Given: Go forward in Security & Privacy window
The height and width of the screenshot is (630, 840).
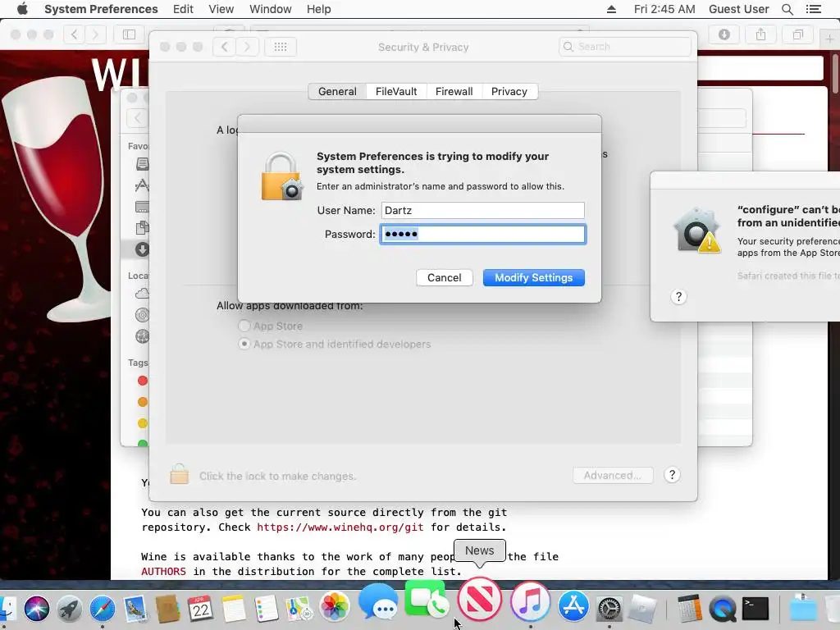Looking at the screenshot, I should (247, 47).
